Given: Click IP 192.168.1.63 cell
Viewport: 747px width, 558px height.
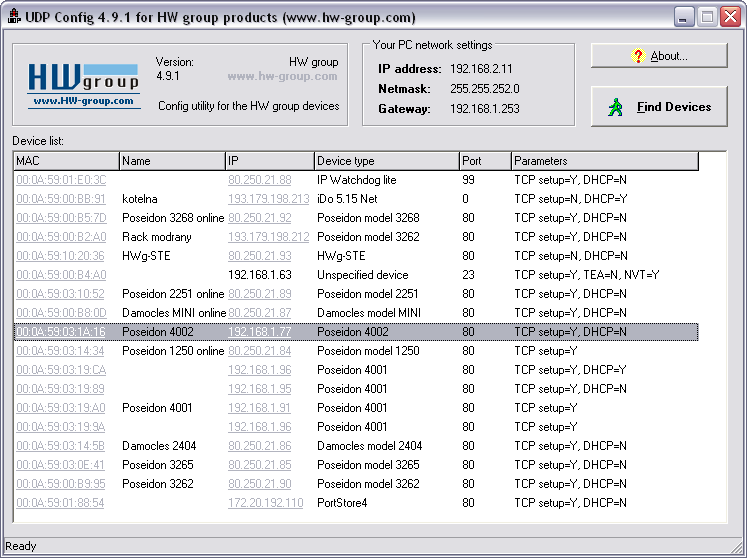Looking at the screenshot, I should (260, 275).
